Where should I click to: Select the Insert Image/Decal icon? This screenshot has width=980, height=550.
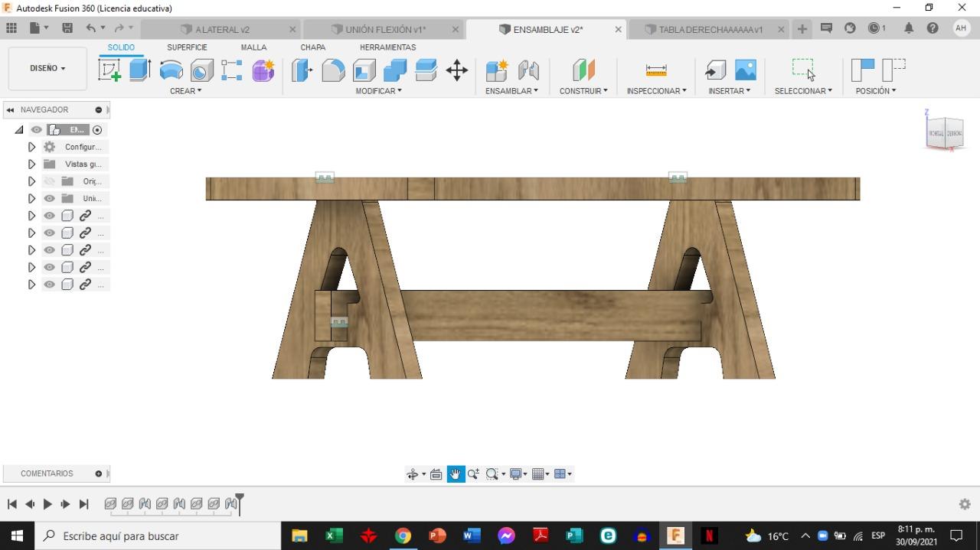(746, 70)
